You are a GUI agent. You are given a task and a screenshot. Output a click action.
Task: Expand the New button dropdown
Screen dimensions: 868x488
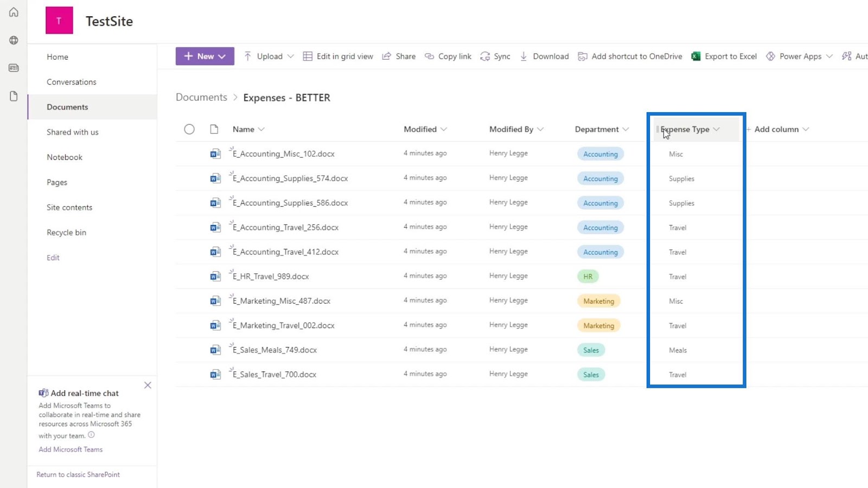pos(222,56)
